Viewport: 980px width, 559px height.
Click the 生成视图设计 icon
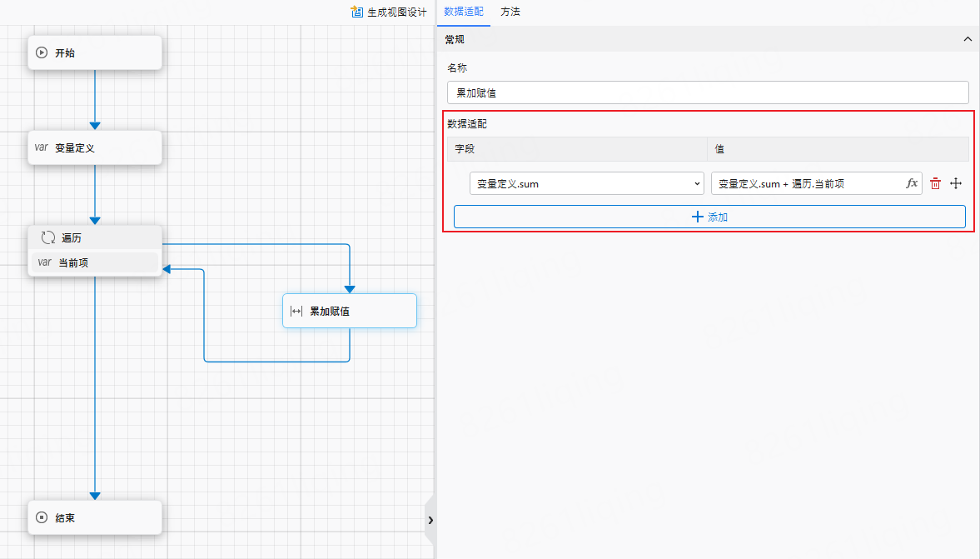(357, 12)
